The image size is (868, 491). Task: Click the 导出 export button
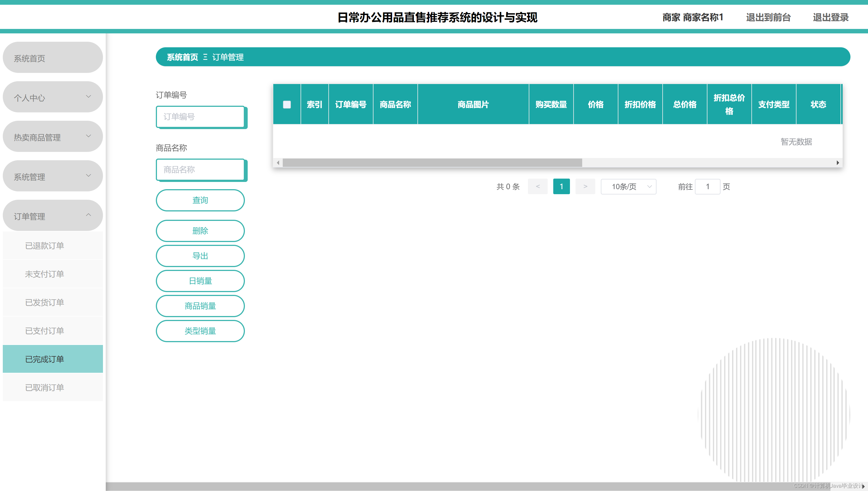pos(200,256)
